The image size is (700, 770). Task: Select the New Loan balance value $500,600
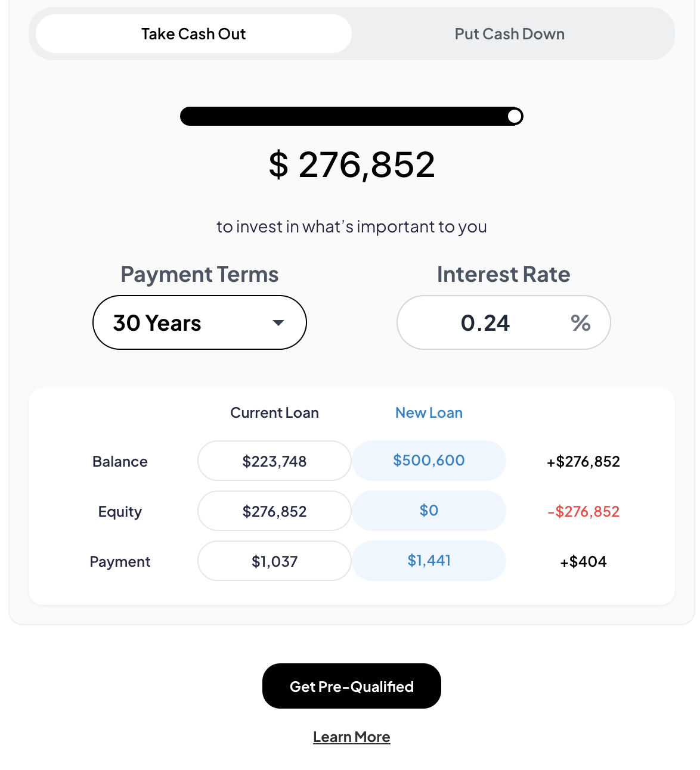tap(429, 461)
